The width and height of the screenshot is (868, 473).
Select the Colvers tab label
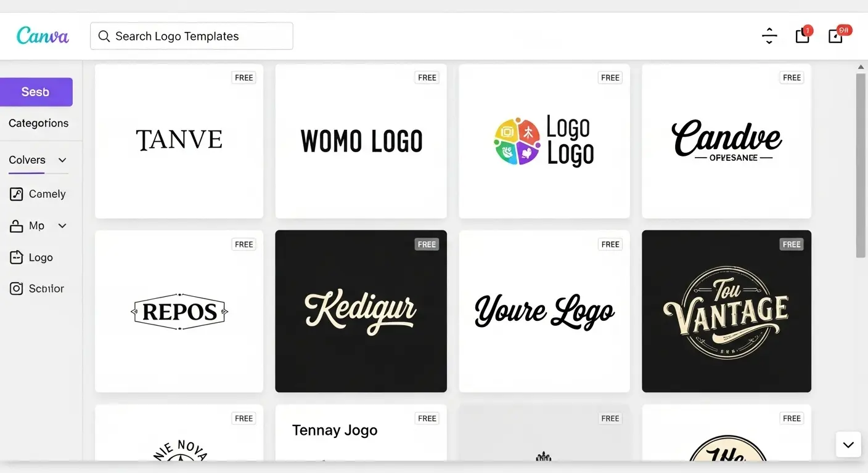pos(27,160)
